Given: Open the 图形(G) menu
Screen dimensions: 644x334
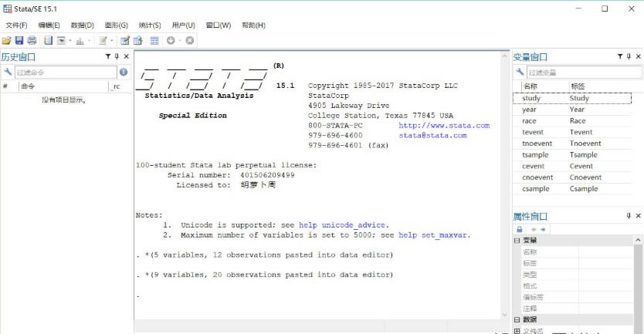Looking at the screenshot, I should pyautogui.click(x=117, y=25).
